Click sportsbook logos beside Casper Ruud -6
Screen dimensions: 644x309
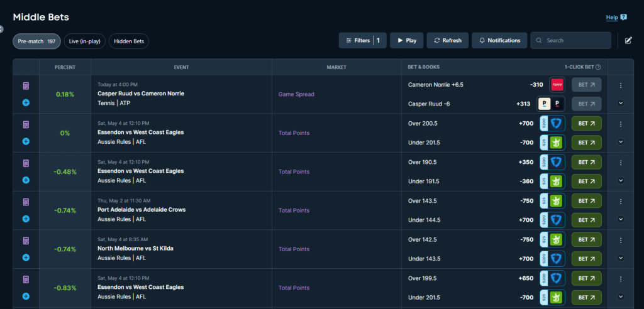pos(551,104)
